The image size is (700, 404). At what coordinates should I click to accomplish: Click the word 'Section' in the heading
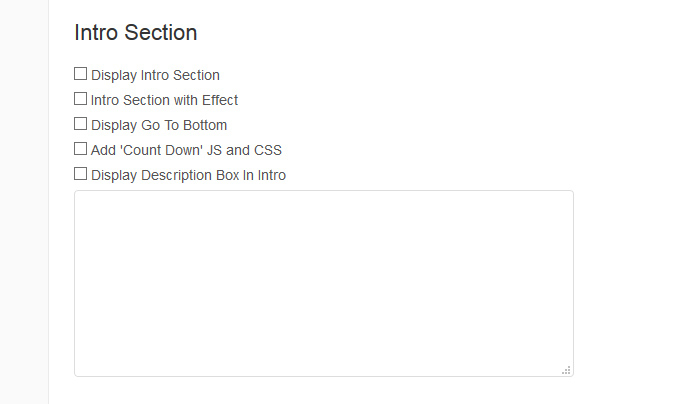coord(161,33)
